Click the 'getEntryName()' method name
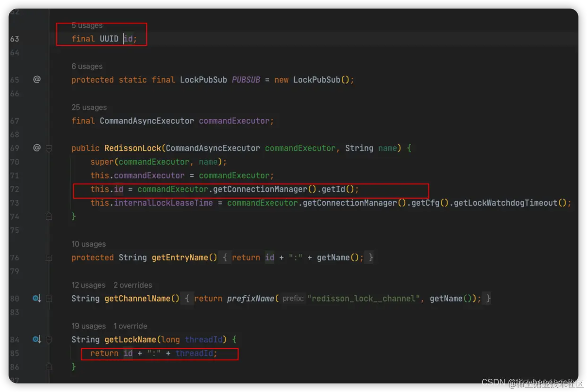The image size is (587, 392). (x=185, y=258)
